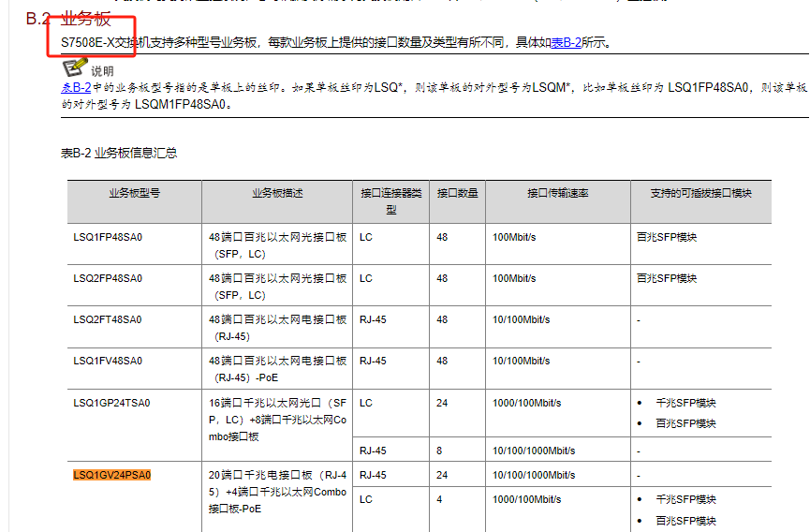Screen dimensions: 810x532
Task: Click 千兆SFP模块 bullet in LSQ1GP24TSA0 row
Action: tap(685, 403)
